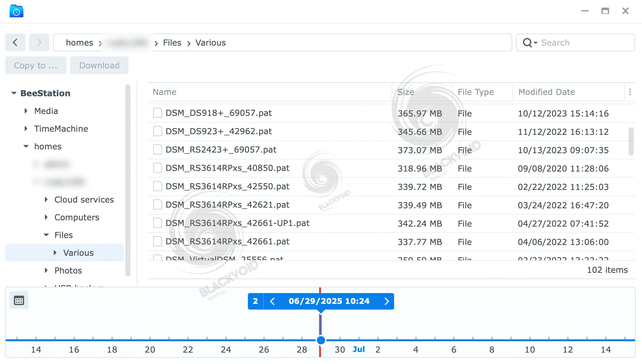Select Media in the folder tree
The width and height of the screenshot is (642, 364).
[46, 111]
